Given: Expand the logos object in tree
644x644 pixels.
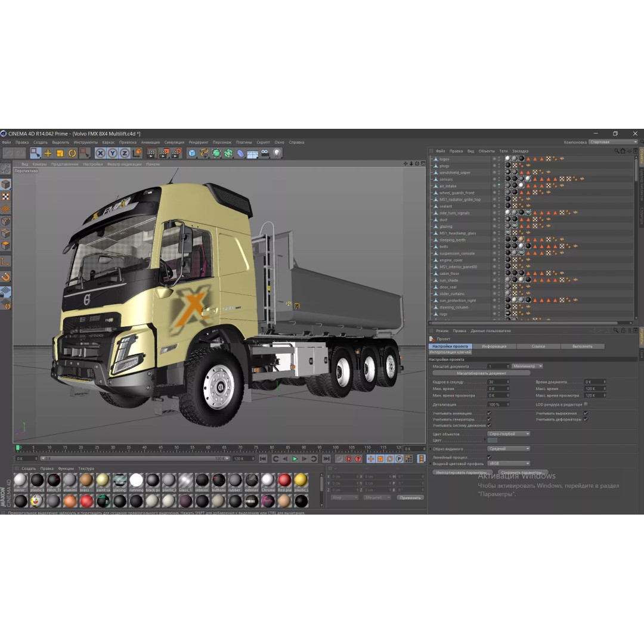Looking at the screenshot, I should (432, 159).
